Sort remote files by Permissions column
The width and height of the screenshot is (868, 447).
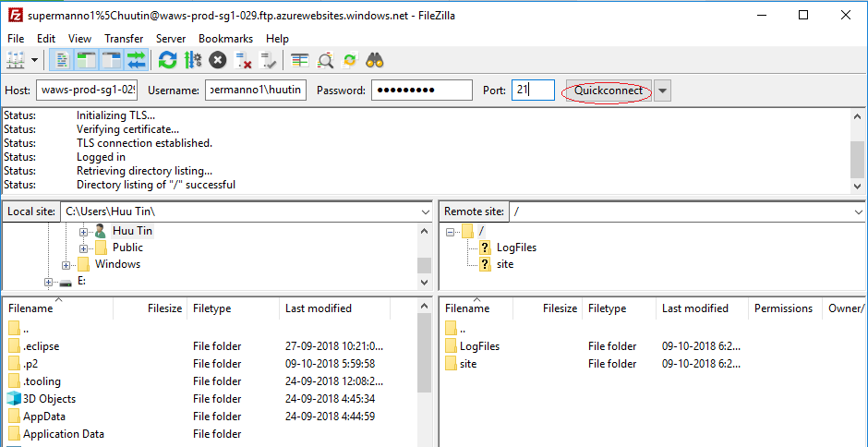pyautogui.click(x=784, y=308)
